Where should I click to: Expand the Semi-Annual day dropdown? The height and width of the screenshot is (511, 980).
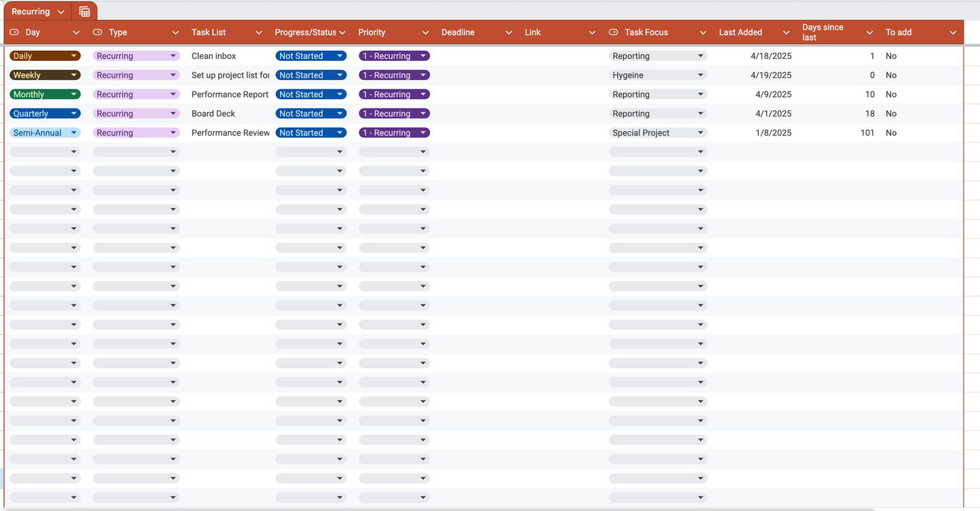(73, 132)
